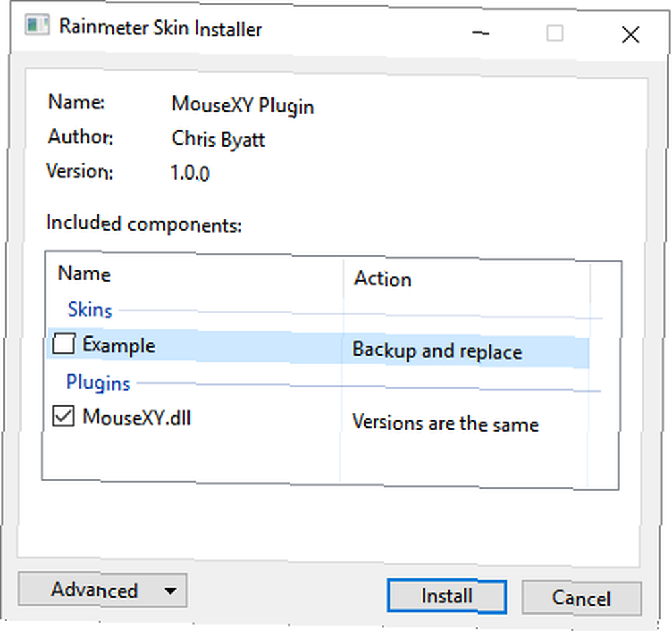The width and height of the screenshot is (672, 634).
Task: Click the 'Backup and replace' action text
Action: (437, 351)
